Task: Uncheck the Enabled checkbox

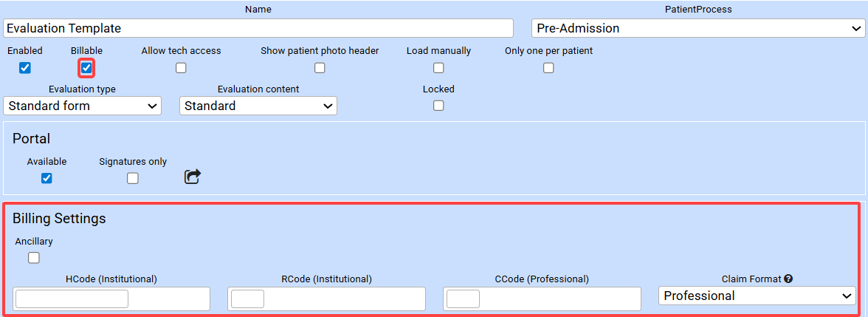Action: point(25,68)
